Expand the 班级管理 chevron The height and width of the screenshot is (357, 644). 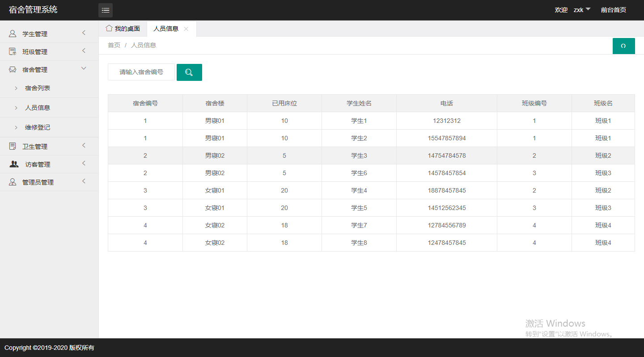tap(84, 51)
